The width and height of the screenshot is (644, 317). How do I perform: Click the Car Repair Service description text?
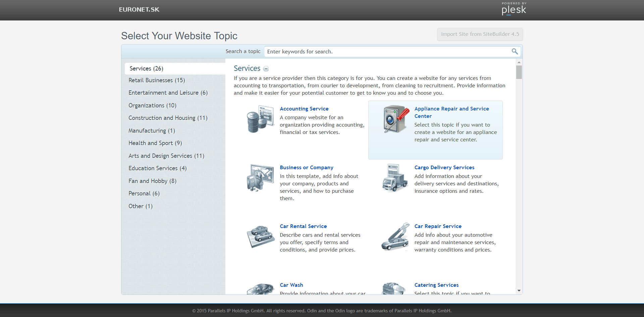[455, 242]
